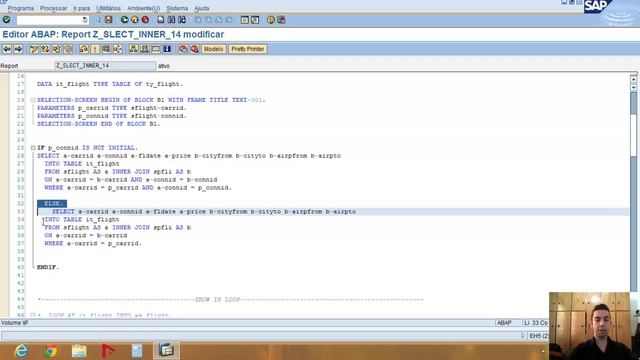This screenshot has width=640, height=360.
Task: Open the Ajuda menu
Action: pyautogui.click(x=202, y=8)
